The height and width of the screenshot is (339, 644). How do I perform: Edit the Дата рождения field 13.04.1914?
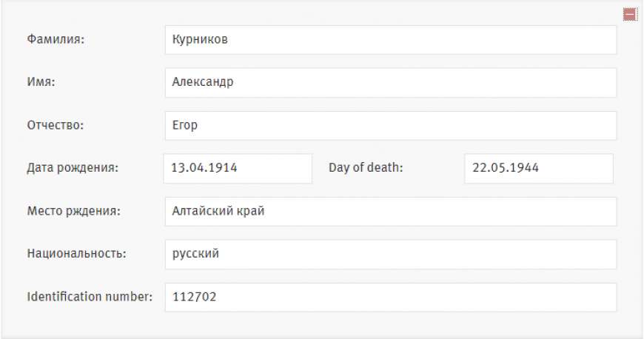[238, 168]
